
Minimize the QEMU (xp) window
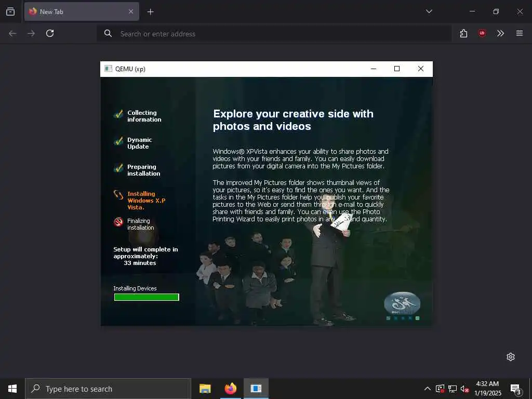374,69
